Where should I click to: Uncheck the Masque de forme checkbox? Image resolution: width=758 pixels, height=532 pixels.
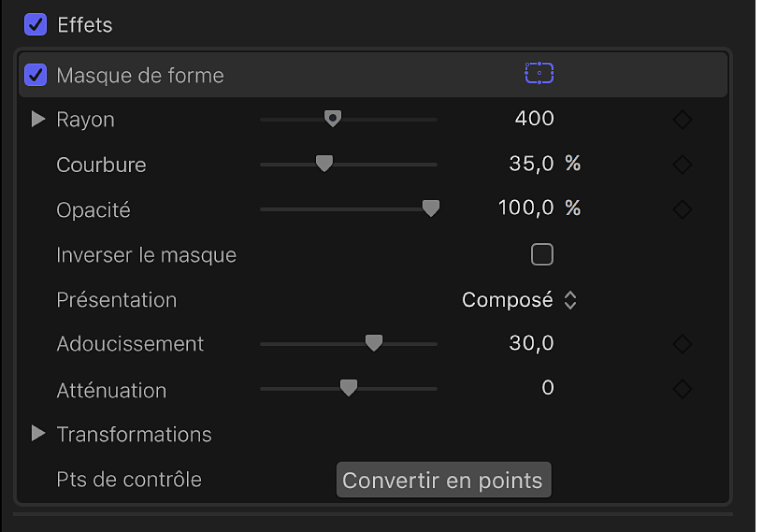[36, 75]
